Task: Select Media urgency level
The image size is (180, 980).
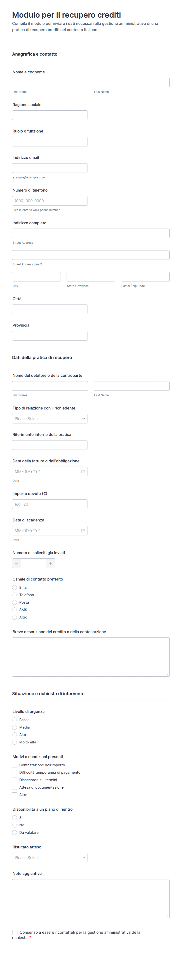Action: point(15,727)
